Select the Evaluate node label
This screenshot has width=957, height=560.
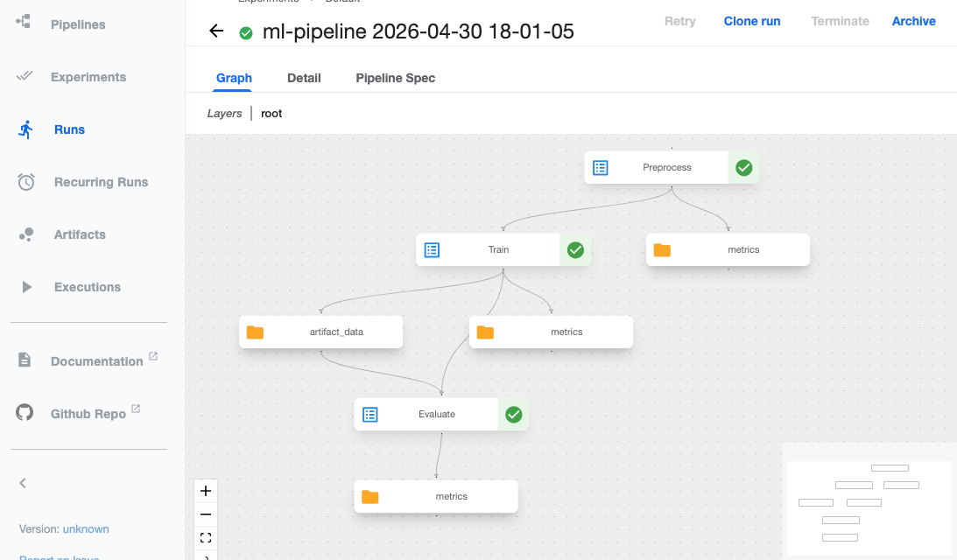tap(436, 415)
